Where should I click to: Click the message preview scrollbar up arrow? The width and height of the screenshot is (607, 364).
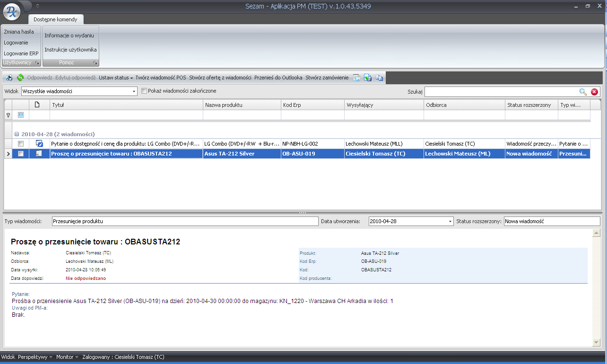(x=596, y=233)
